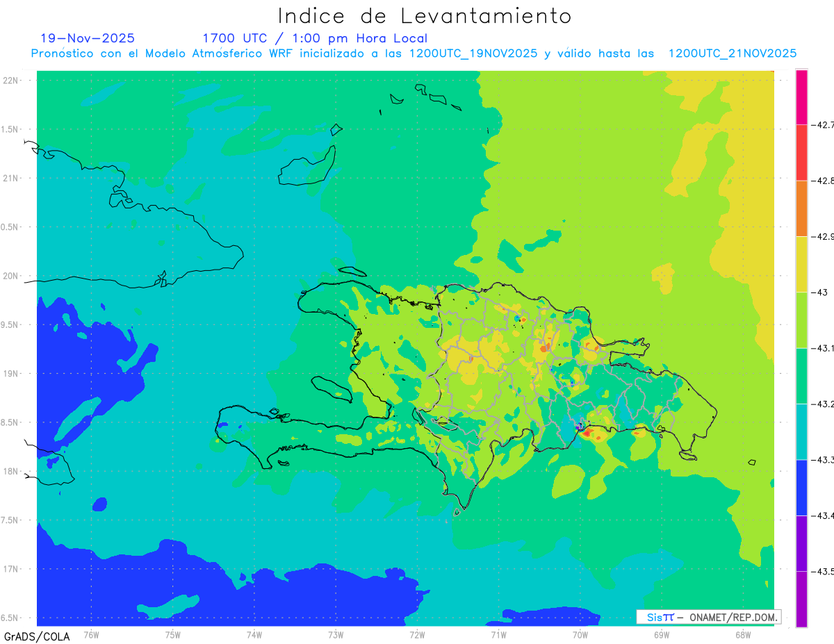Click the '-43.2' colorbar value
This screenshot has height=644, width=834.
click(x=823, y=404)
